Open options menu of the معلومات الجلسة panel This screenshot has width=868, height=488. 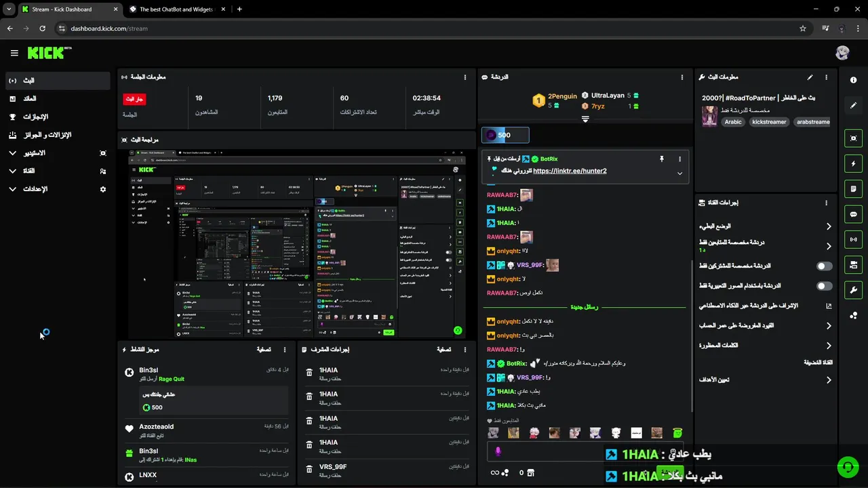[465, 77]
